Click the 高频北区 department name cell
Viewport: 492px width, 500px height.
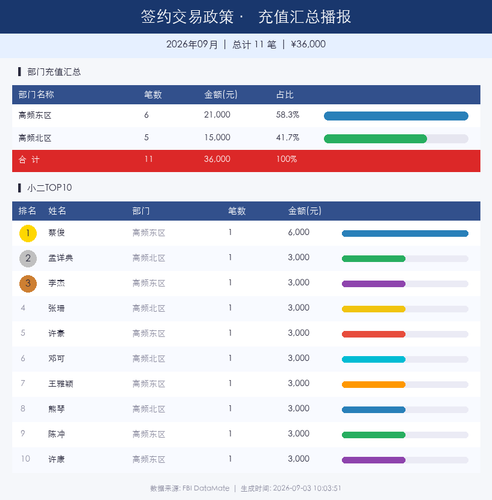pos(35,138)
